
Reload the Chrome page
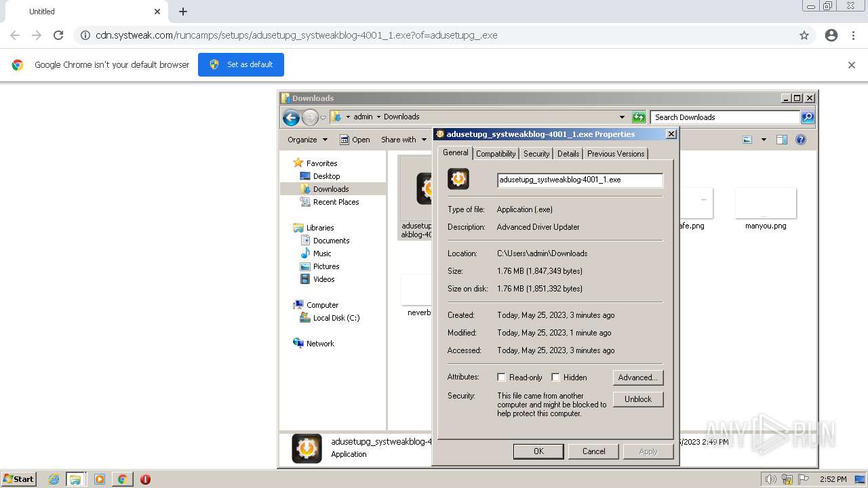(x=58, y=35)
